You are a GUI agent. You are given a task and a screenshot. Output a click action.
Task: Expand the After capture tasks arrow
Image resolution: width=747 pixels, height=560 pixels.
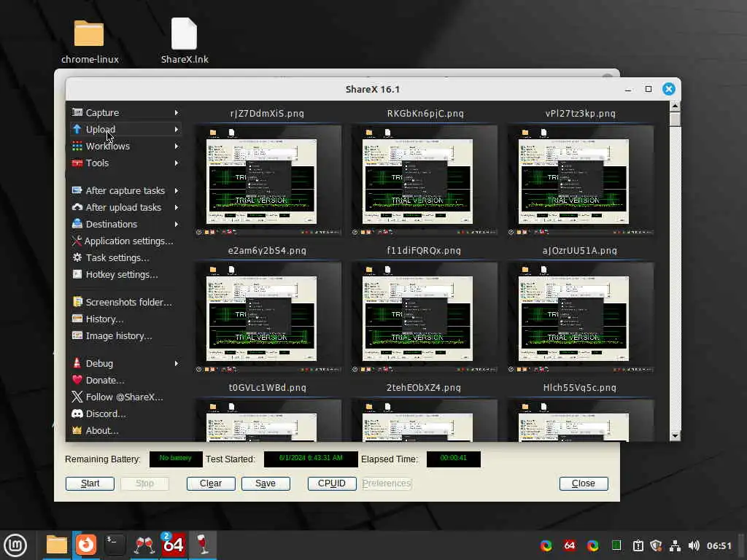tap(177, 190)
